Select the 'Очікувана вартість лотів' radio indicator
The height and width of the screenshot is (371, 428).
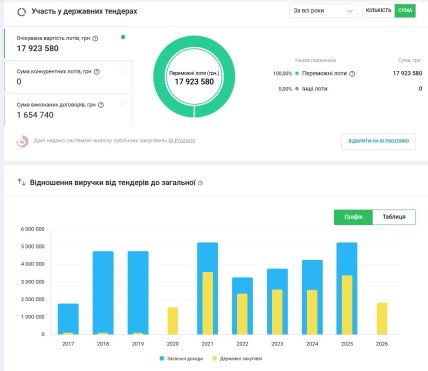coord(123,37)
